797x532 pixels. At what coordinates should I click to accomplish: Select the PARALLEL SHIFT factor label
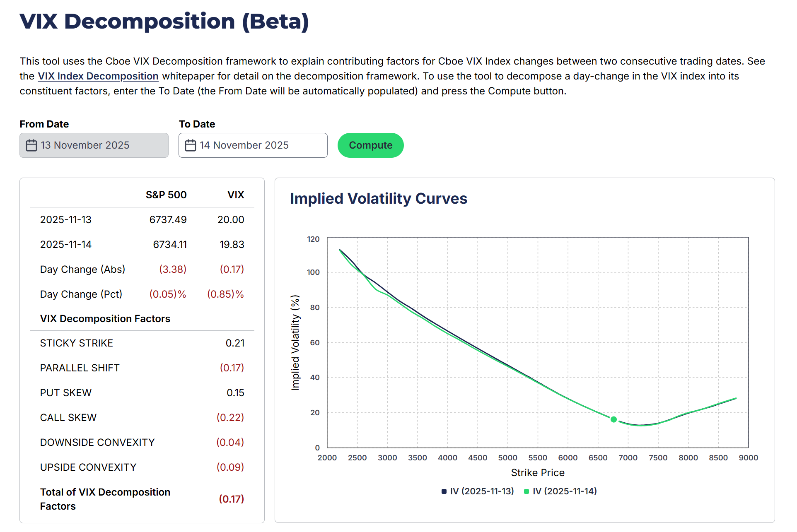click(80, 368)
